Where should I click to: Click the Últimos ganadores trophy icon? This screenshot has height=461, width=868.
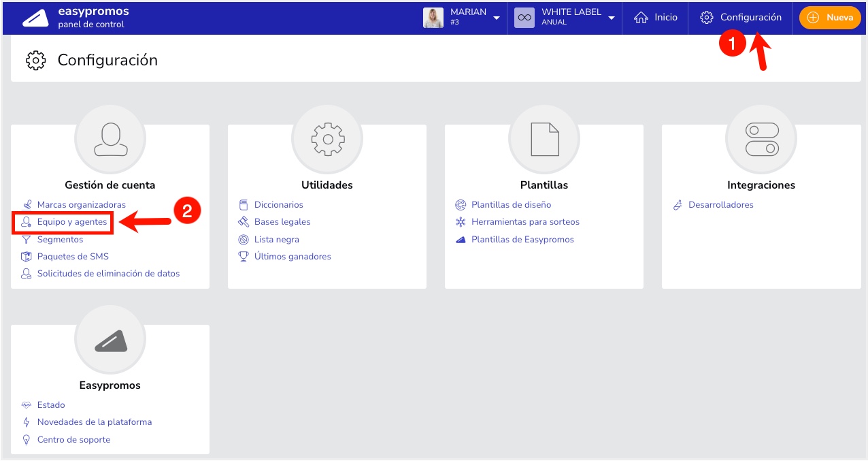[244, 257]
